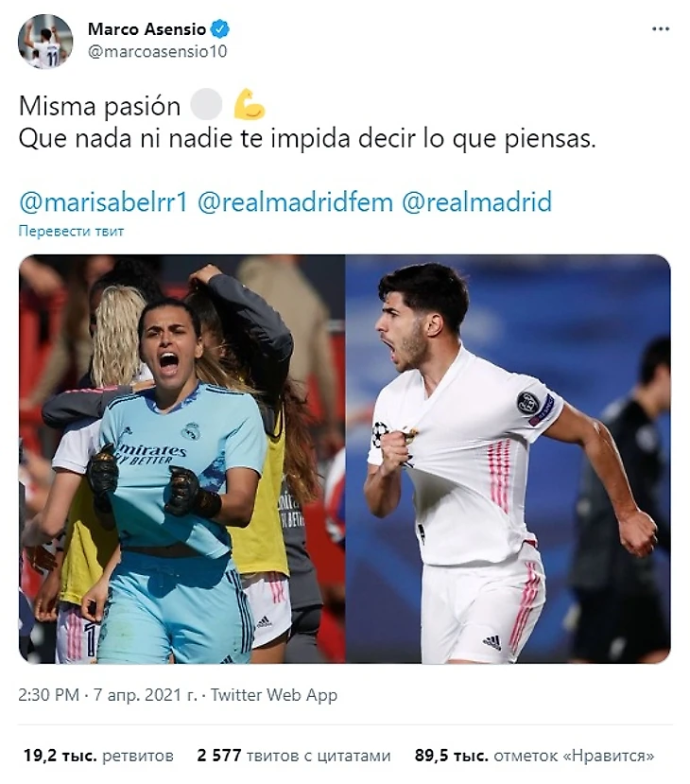This screenshot has width=690, height=784.
Task: Click the 7 апр. 2021 г. date
Action: [146, 695]
